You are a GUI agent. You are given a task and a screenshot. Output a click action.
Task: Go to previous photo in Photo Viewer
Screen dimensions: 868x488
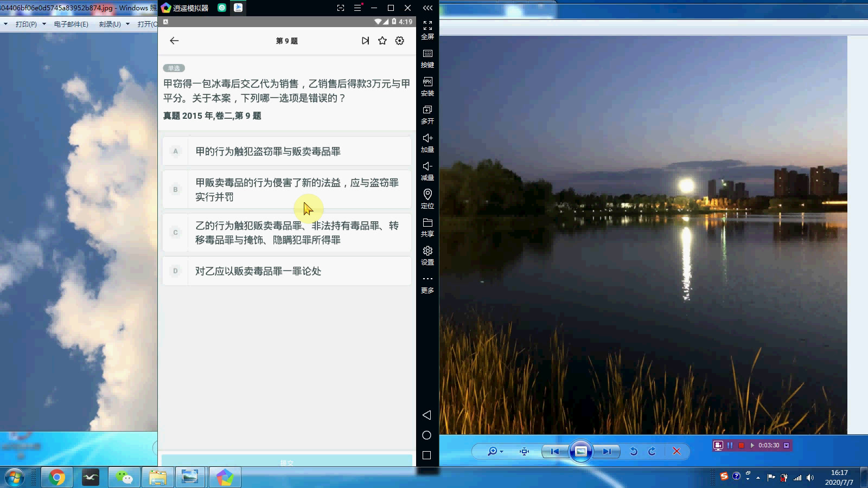point(554,451)
